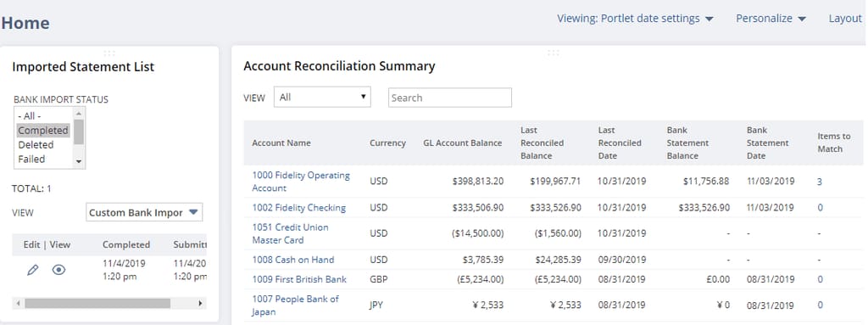868x325 pixels.
Task: Select Completed in Bank Import Status
Action: [43, 131]
